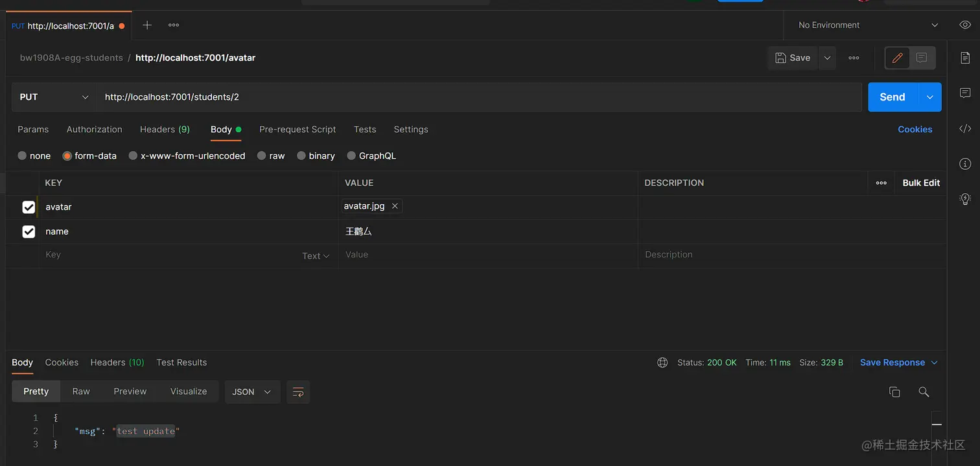Viewport: 980px width, 466px height.
Task: Click the name row value cell
Action: coord(488,232)
